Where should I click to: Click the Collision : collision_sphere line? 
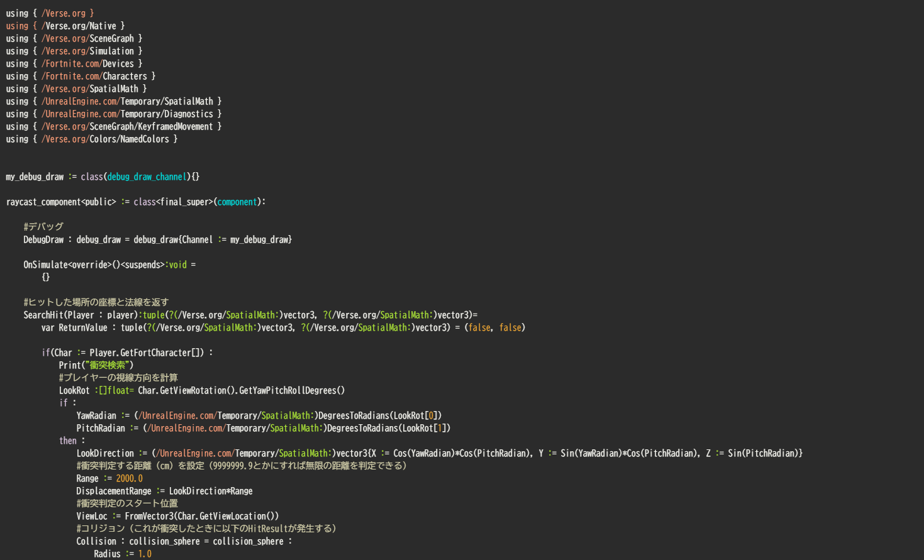point(184,541)
